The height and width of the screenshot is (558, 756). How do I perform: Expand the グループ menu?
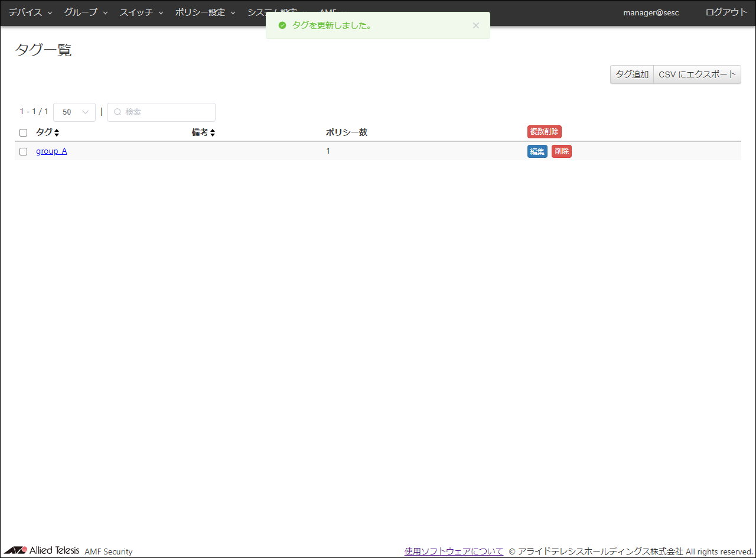pyautogui.click(x=86, y=12)
